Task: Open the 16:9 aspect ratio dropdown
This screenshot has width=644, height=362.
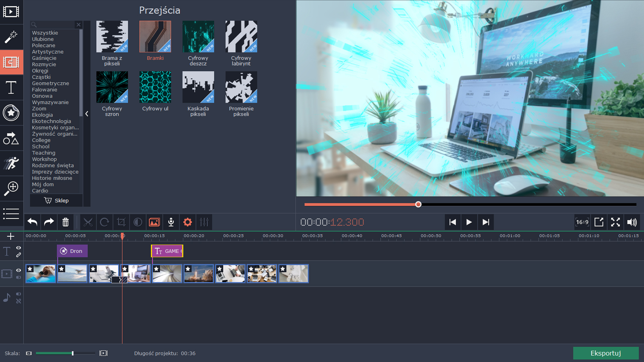Action: (582, 222)
